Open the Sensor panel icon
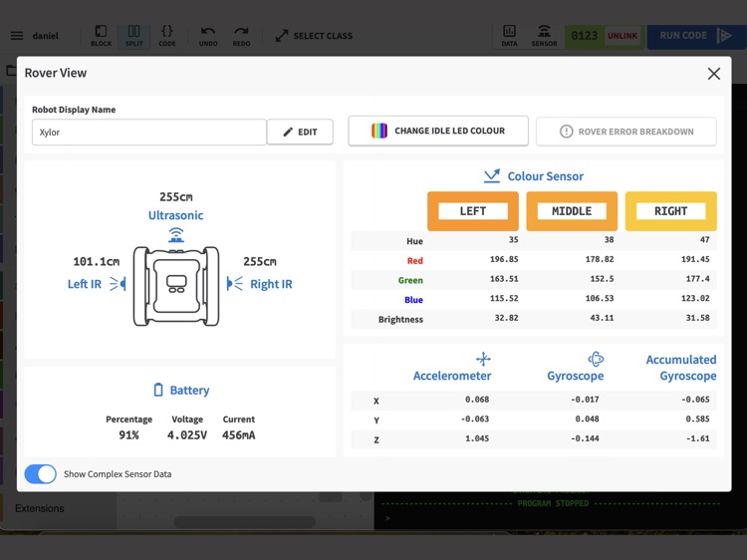Viewport: 747px width, 560px height. [544, 36]
